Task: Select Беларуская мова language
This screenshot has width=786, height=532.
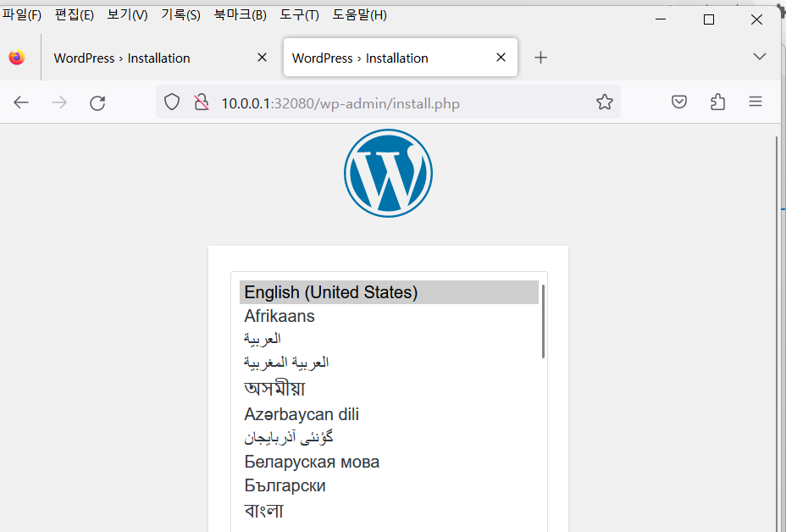Action: (389, 462)
